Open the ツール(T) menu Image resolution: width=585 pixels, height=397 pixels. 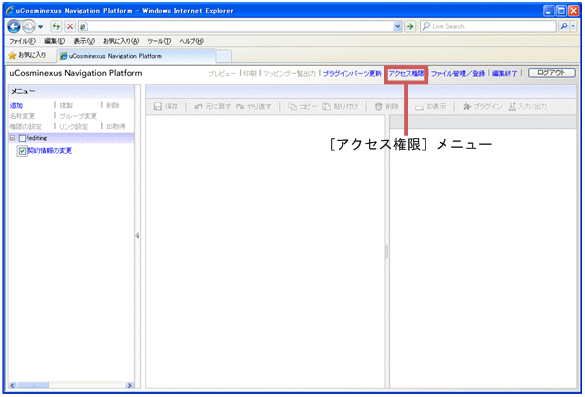tap(159, 41)
